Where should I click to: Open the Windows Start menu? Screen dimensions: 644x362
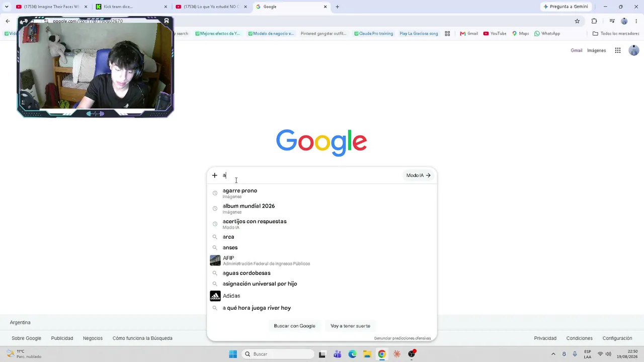point(233,354)
